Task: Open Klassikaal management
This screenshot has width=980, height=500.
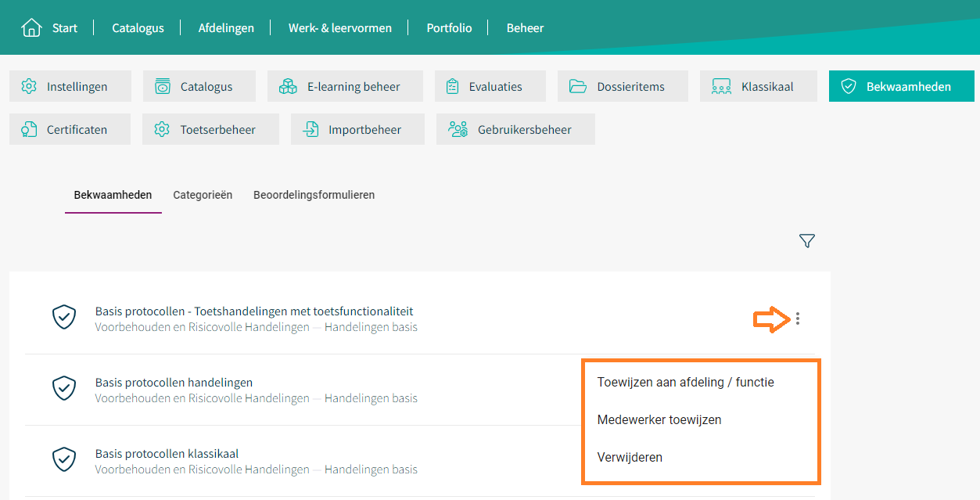Action: pos(758,86)
